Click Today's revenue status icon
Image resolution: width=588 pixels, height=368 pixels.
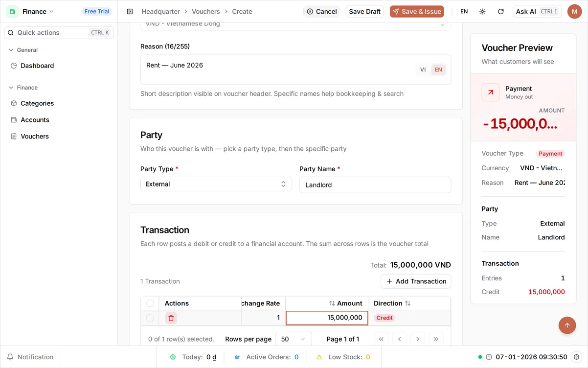point(173,357)
